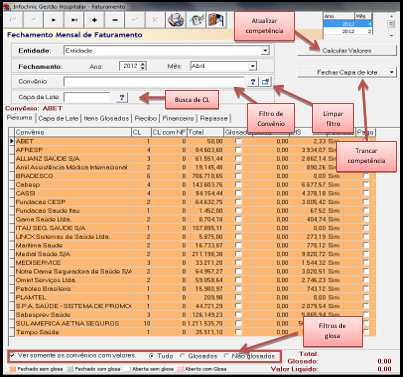This screenshot has width=403, height=377.
Task: Open the notes/edit pencil toolbar icon
Action: [196, 20]
